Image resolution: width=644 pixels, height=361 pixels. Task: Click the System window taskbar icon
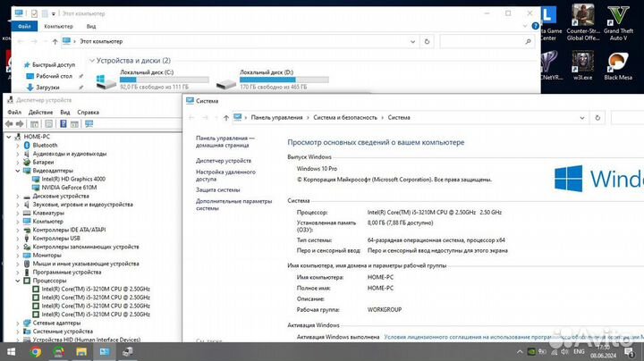pyautogui.click(x=105, y=352)
